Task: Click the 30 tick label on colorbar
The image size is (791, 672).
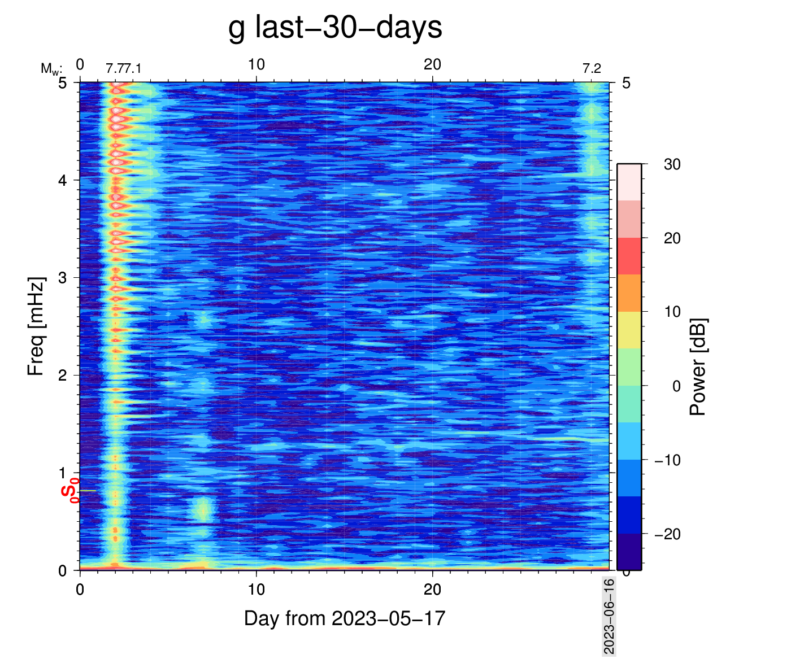Action: (672, 164)
